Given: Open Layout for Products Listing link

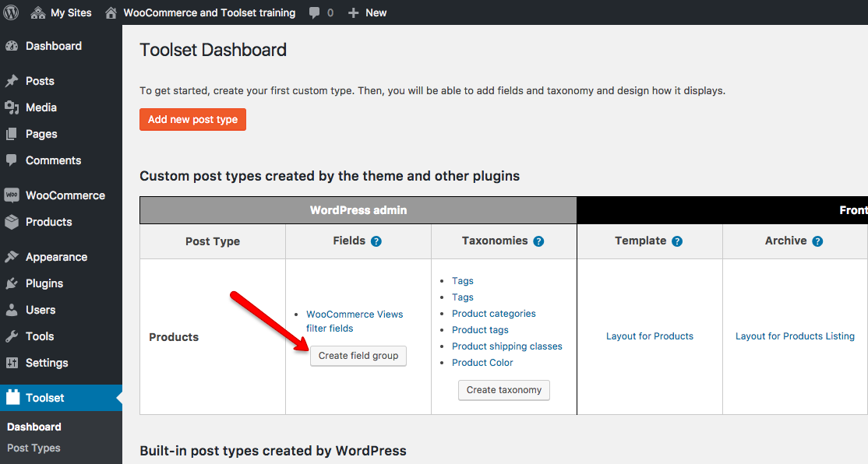Looking at the screenshot, I should pos(795,336).
